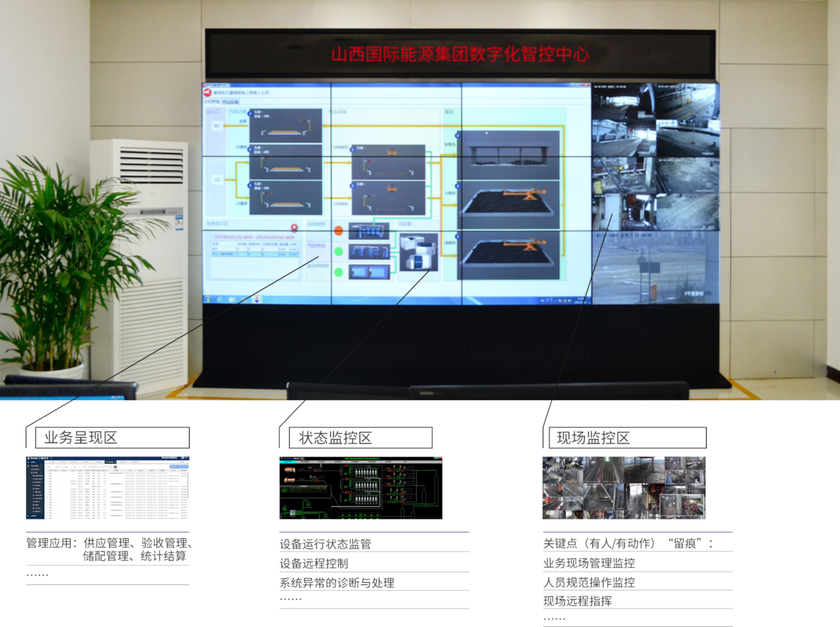
Task: Open the 气动传输 equipment image
Action: (369, 251)
